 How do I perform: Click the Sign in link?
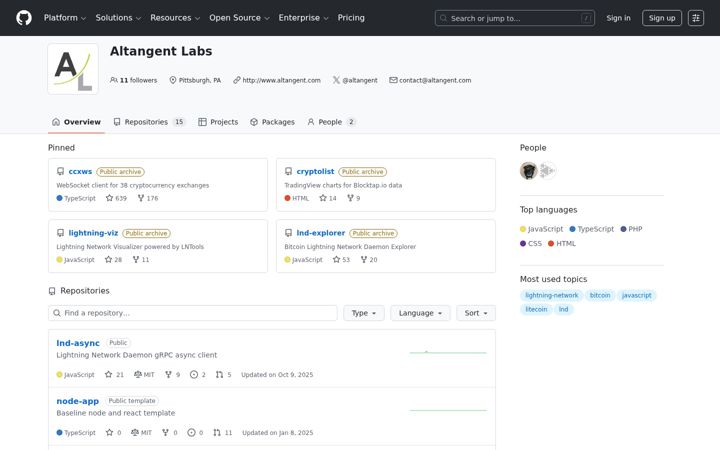point(618,18)
